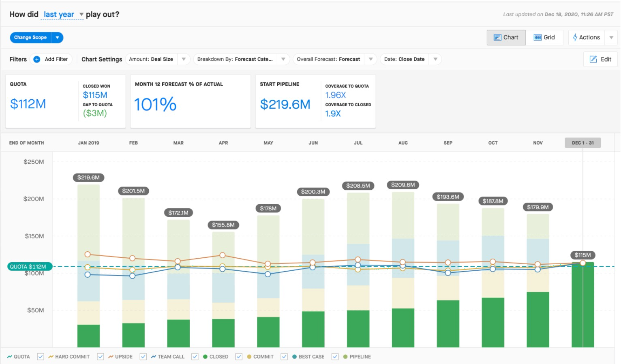This screenshot has width=621, height=364.
Task: Open the 'last year' time period dropdown
Action: coord(62,15)
